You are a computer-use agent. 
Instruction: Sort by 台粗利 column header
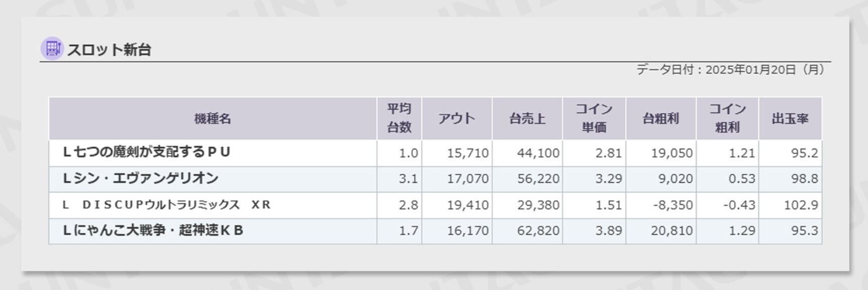tap(660, 119)
